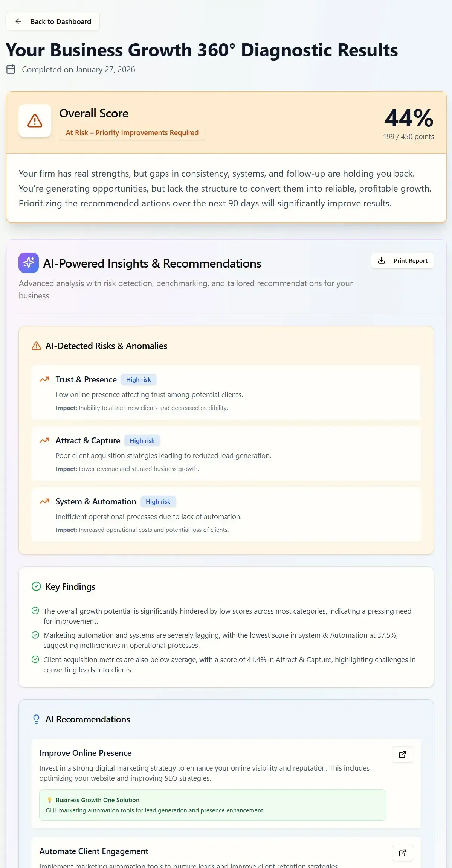
Task: Click the At Risk priority badge
Action: pyautogui.click(x=132, y=132)
